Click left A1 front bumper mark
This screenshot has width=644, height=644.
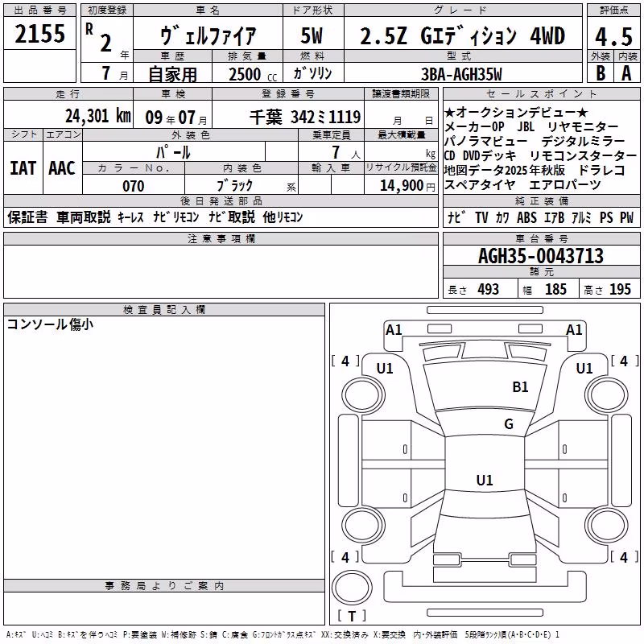tap(394, 330)
